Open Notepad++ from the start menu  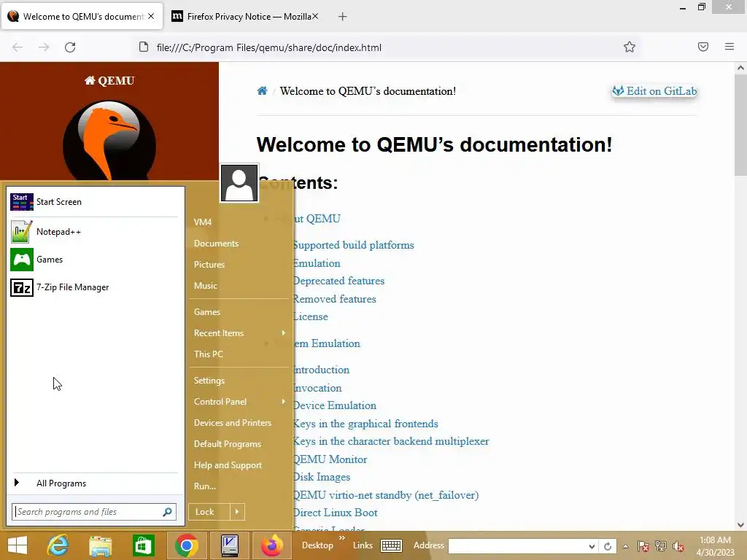coord(94,232)
